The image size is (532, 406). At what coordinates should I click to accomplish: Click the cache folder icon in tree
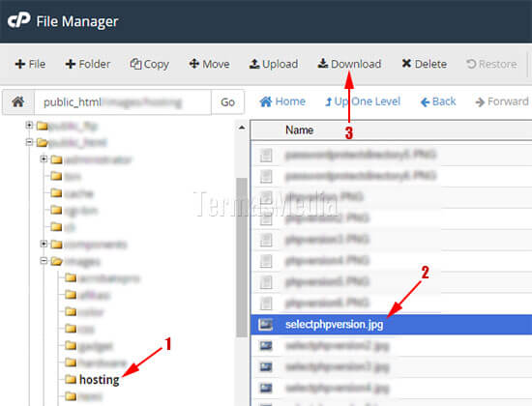(x=56, y=193)
